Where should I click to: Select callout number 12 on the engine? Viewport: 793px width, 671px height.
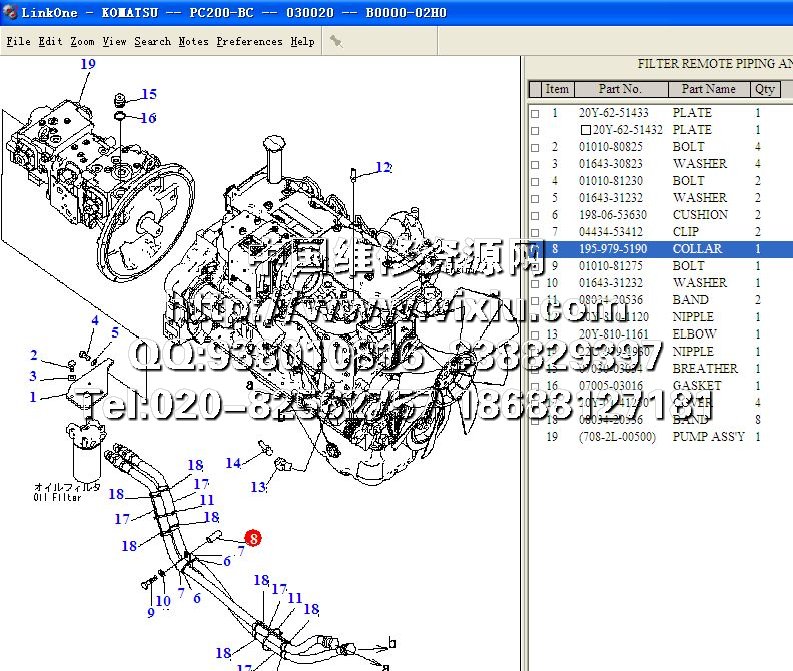tap(384, 167)
